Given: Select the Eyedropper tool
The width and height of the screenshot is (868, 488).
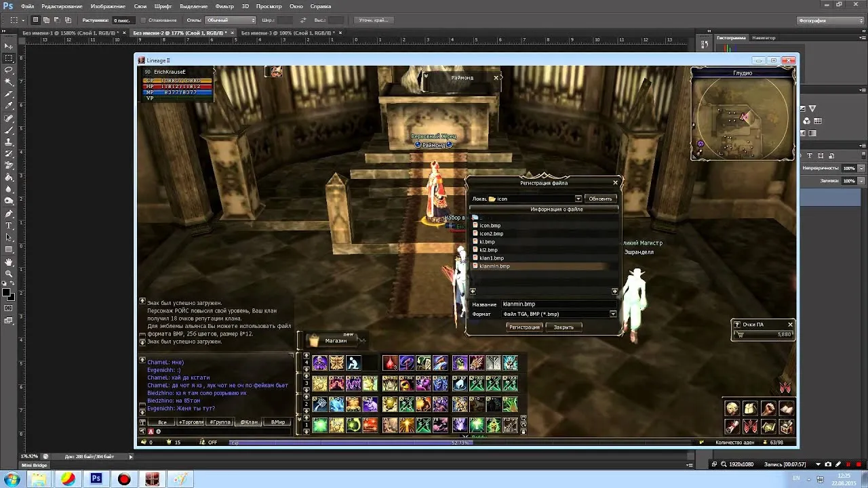Looking at the screenshot, I should pos(9,106).
